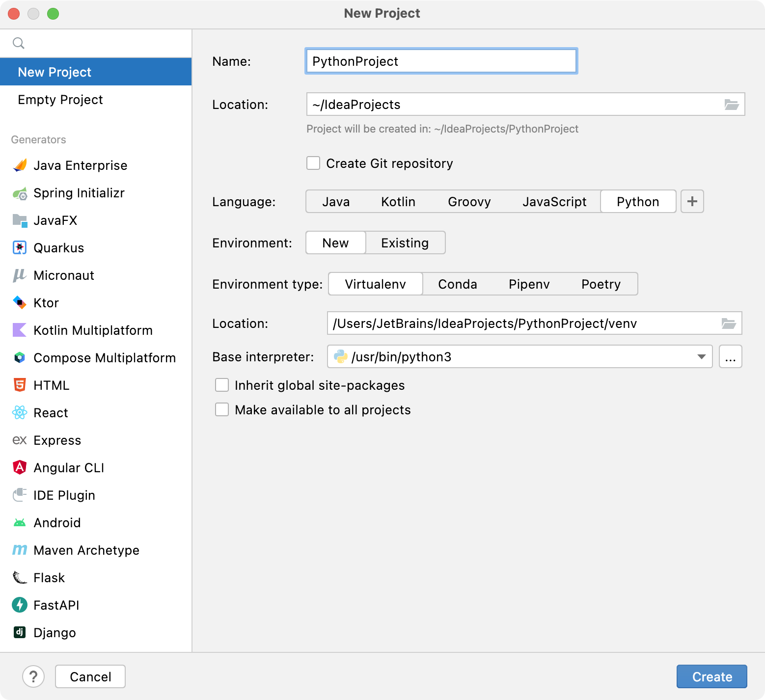
Task: Enable Create Git repository
Action: (313, 163)
